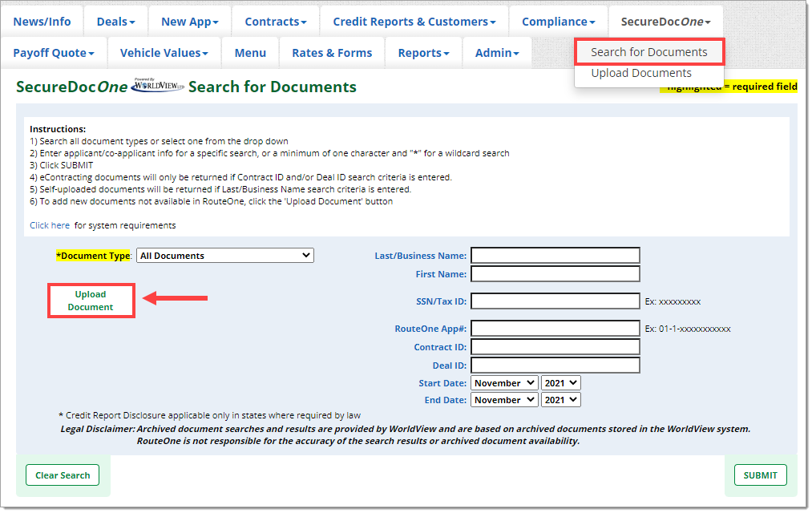Open the End Date year dropdown
This screenshot has height=513, width=812.
click(560, 400)
